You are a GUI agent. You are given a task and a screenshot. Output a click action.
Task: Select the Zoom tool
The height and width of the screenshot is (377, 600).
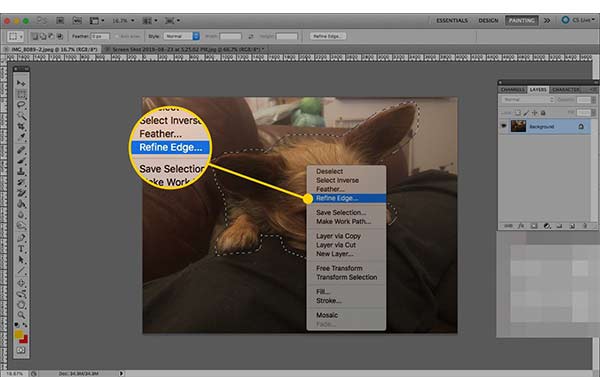21,315
